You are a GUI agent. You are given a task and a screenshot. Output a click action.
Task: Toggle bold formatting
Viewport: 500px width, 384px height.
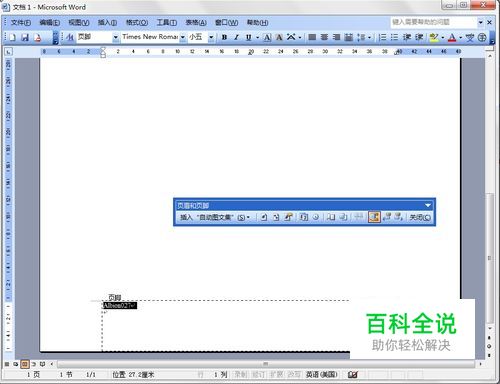224,37
